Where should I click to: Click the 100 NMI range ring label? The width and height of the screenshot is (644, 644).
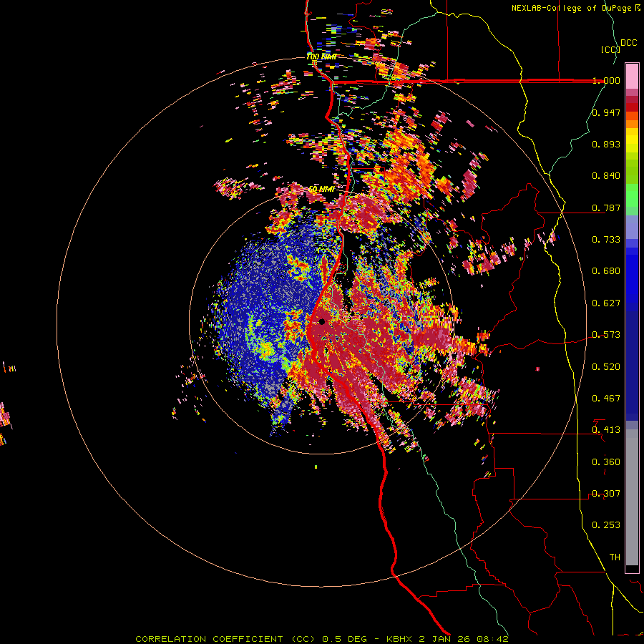tap(321, 57)
